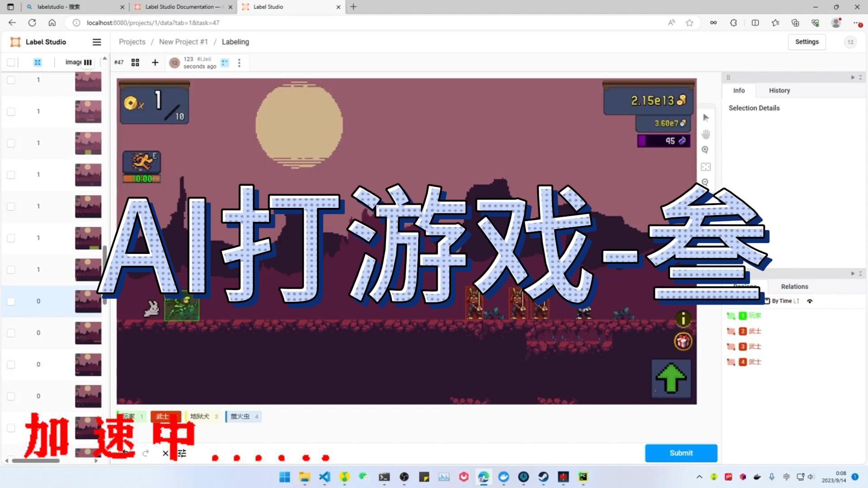Switch to labelstudio search browser tab

point(75,7)
